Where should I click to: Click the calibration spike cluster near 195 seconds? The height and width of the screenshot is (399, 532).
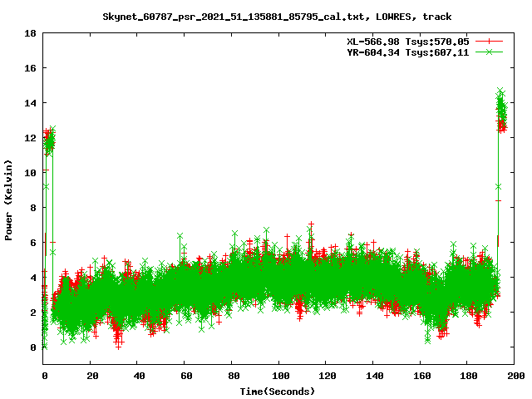[x=501, y=111]
